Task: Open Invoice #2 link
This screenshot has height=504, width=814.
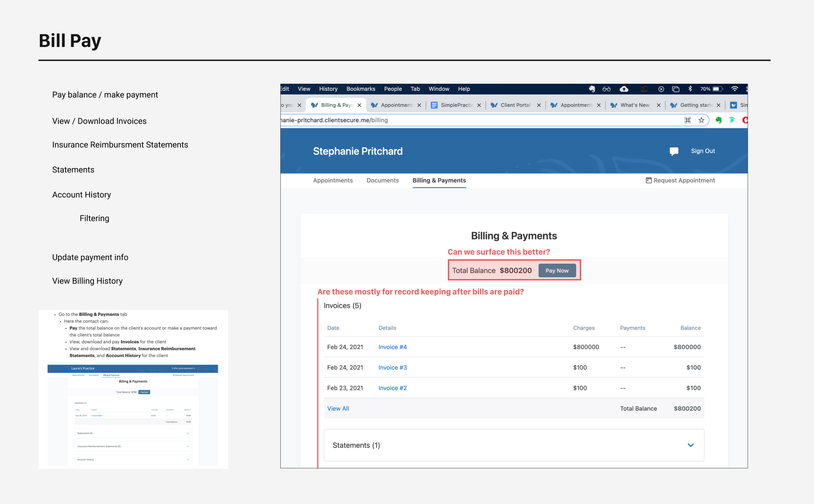Action: click(x=392, y=388)
